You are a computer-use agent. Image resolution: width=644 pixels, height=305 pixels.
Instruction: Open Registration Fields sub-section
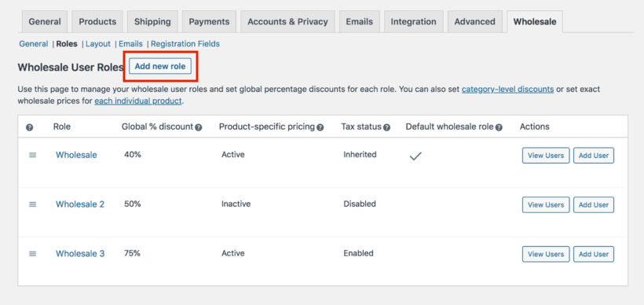point(185,43)
